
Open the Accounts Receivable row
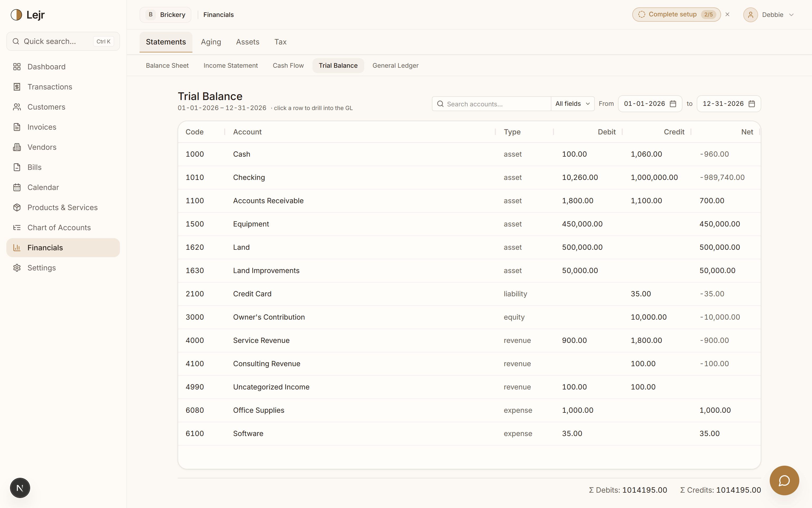pyautogui.click(x=469, y=201)
